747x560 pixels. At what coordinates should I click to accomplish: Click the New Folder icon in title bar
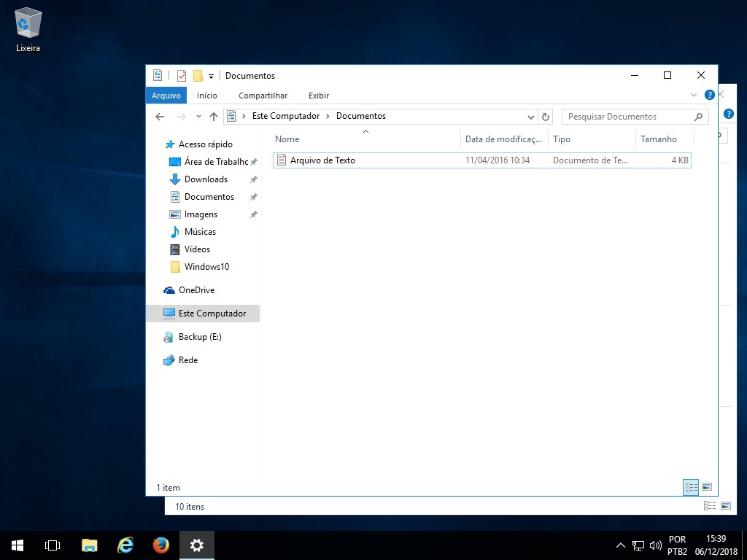198,76
